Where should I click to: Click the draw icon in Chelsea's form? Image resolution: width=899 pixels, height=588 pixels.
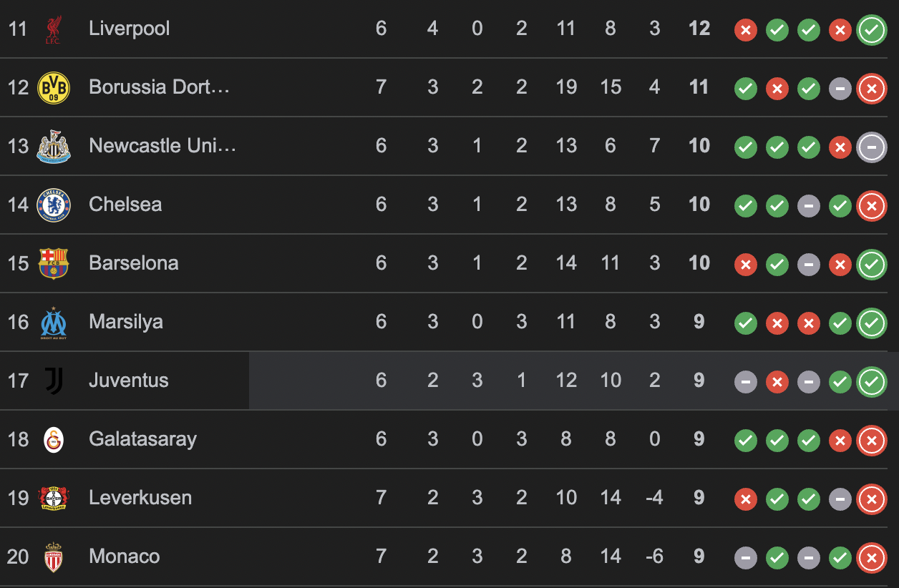(808, 205)
